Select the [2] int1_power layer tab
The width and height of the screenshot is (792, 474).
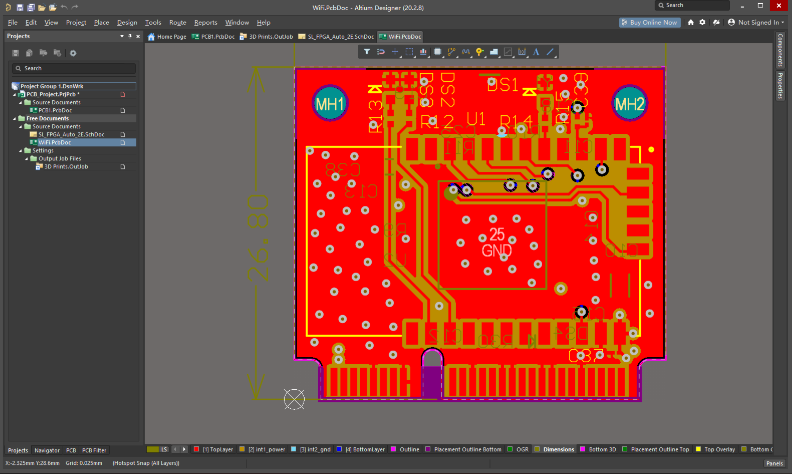[263, 449]
